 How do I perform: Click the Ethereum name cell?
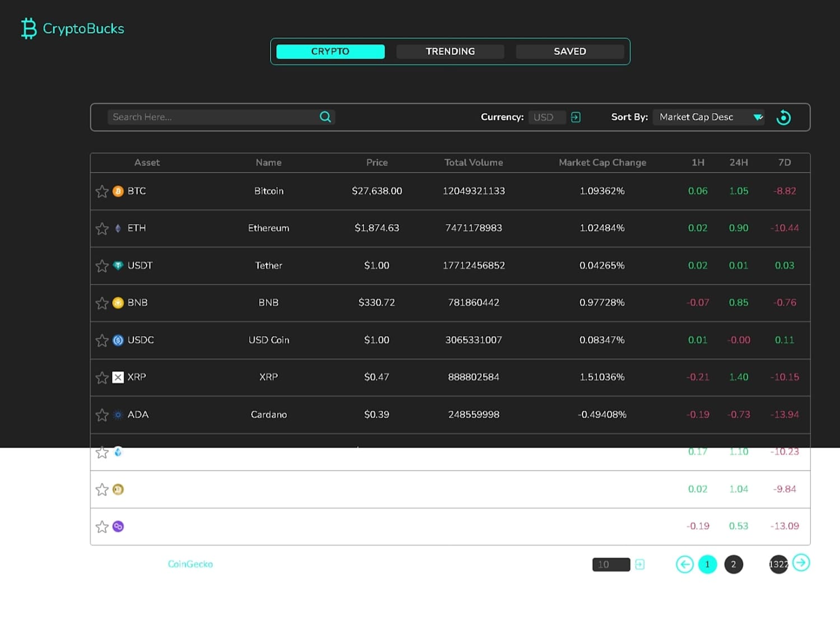269,228
